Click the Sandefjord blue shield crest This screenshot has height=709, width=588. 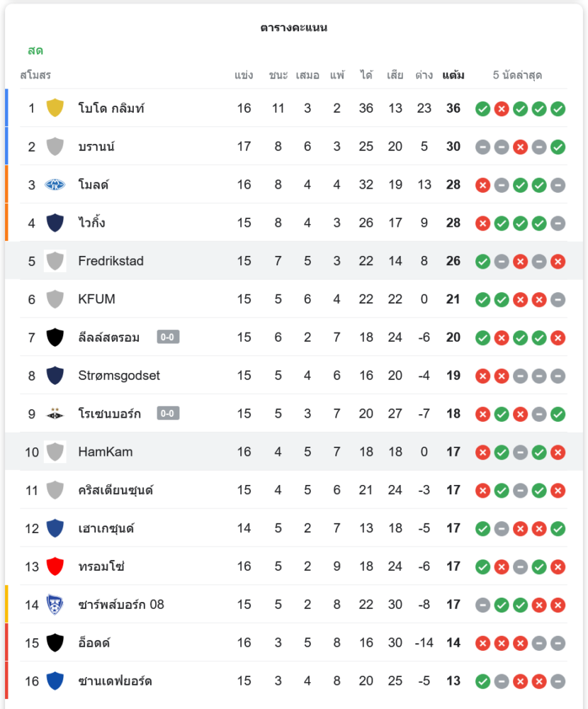55,681
